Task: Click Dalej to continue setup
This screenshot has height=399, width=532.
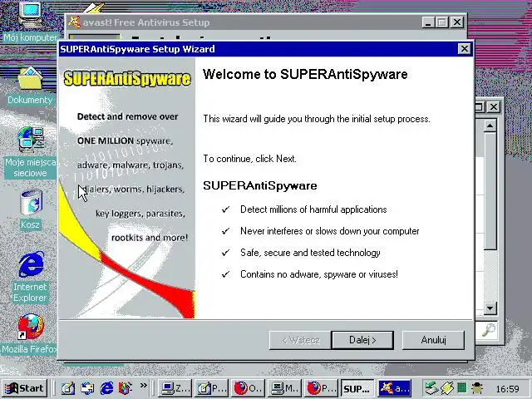Action: [x=362, y=340]
